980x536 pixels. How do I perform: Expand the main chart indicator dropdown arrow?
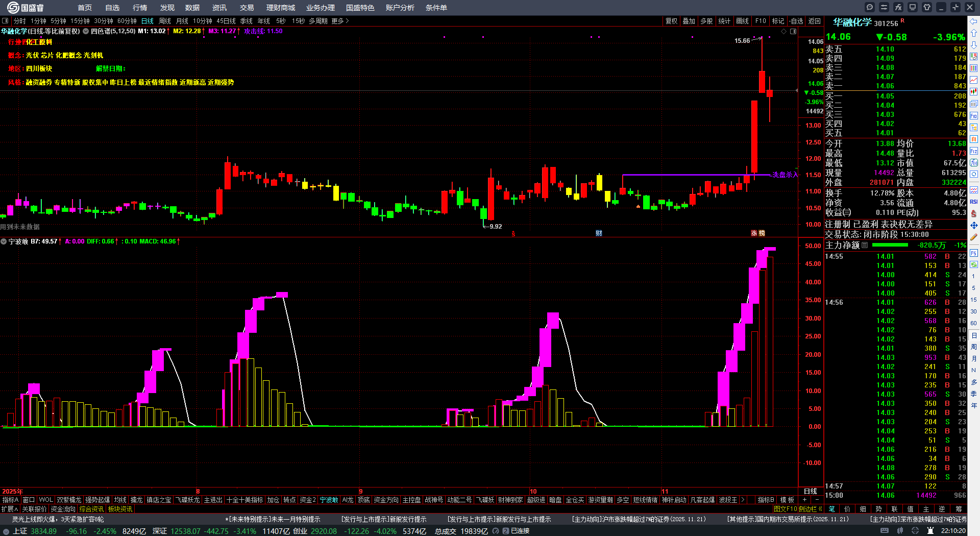click(x=86, y=31)
